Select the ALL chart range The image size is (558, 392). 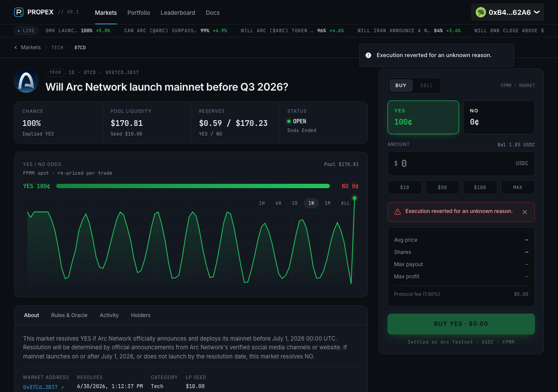pyautogui.click(x=345, y=203)
